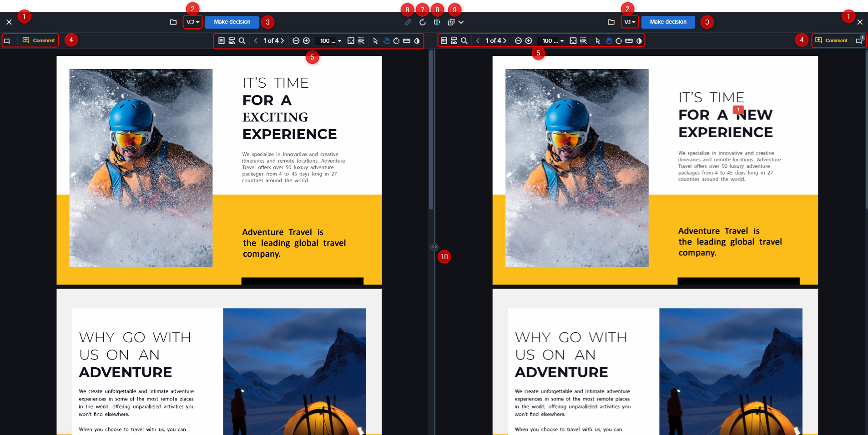Select single page view in right toolbar
Screen dimensions: 868x435
click(x=444, y=40)
